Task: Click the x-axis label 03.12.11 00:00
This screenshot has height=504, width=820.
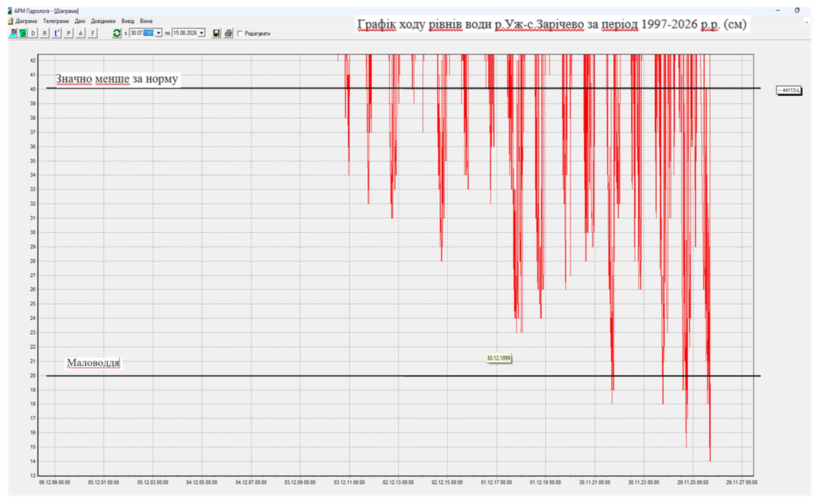Action: coord(349,482)
